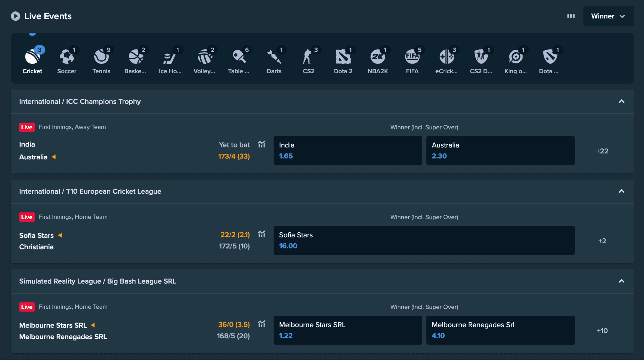Click Live badge on Melbourne Stars match
This screenshot has height=360, width=644.
point(27,307)
